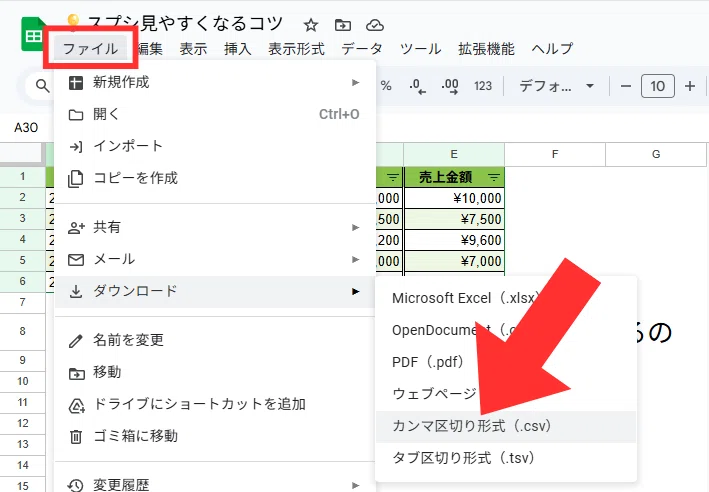Image resolution: width=709 pixels, height=492 pixels.
Task: Select ダウンロード menu entry
Action: point(215,291)
